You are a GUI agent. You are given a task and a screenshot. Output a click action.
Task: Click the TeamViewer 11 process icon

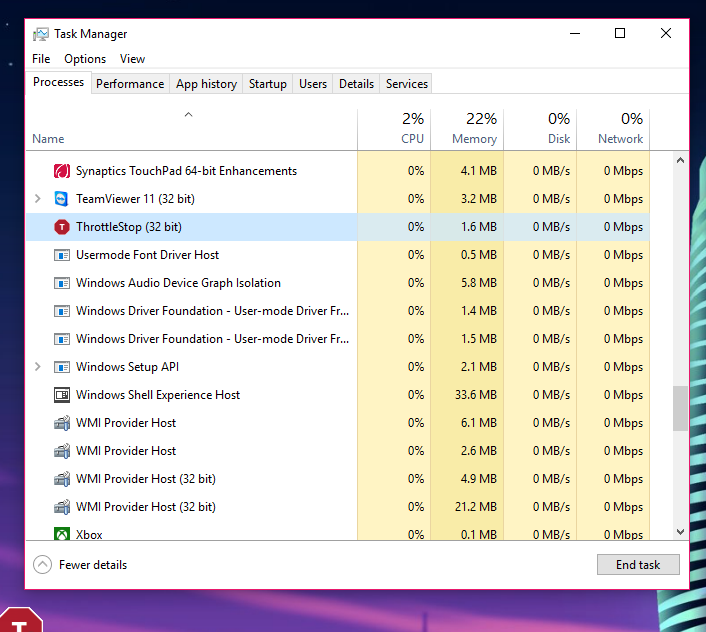pyautogui.click(x=61, y=199)
